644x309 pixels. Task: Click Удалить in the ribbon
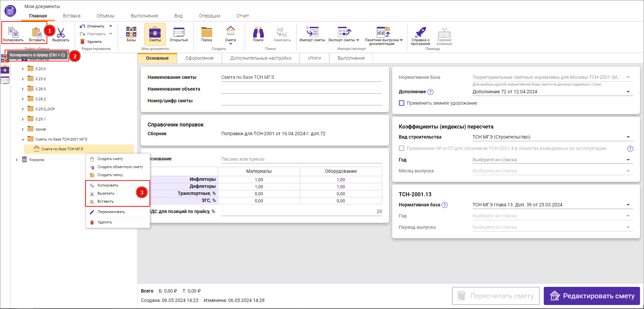click(91, 42)
